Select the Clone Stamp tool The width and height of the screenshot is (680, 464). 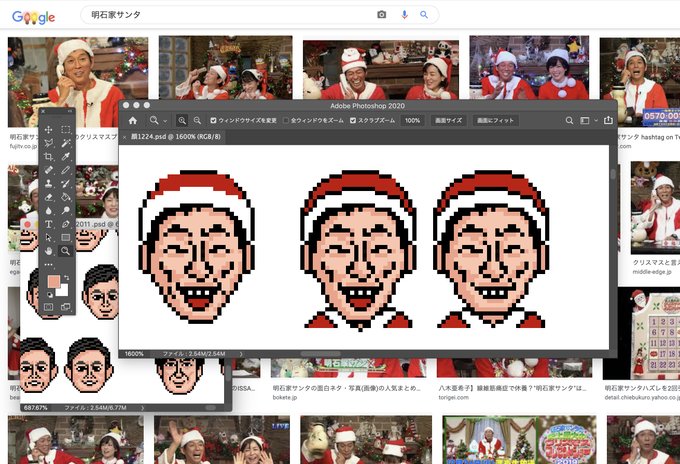pos(49,183)
